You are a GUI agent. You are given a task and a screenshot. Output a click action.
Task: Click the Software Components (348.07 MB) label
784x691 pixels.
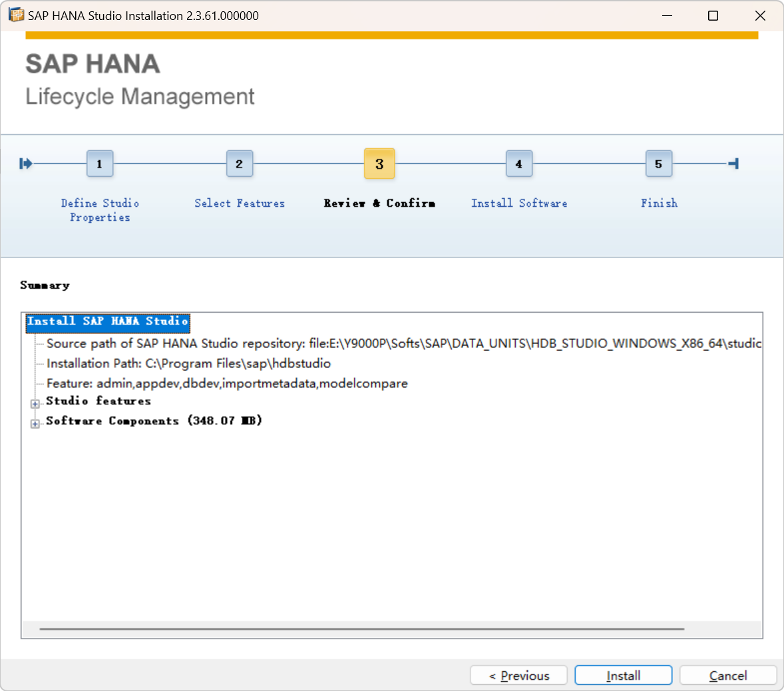[154, 421]
